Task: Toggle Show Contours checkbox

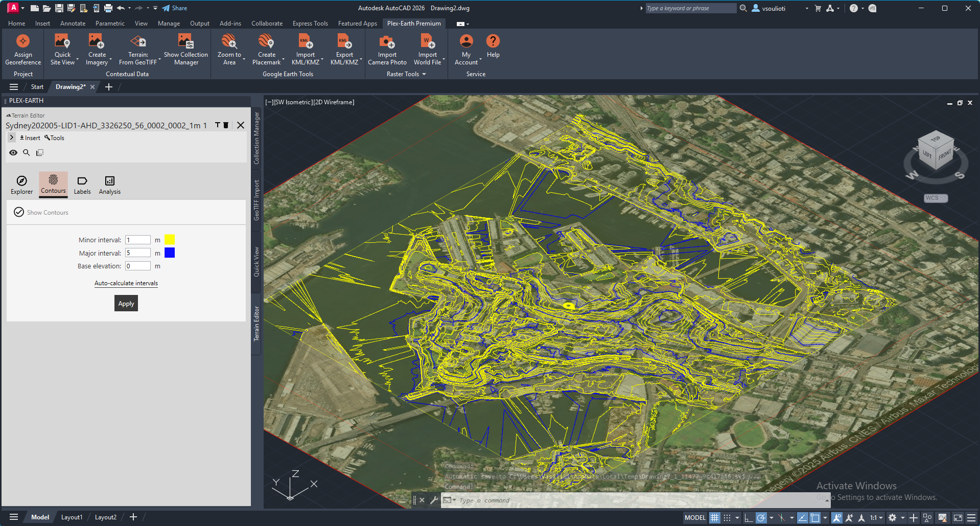Action: point(19,212)
